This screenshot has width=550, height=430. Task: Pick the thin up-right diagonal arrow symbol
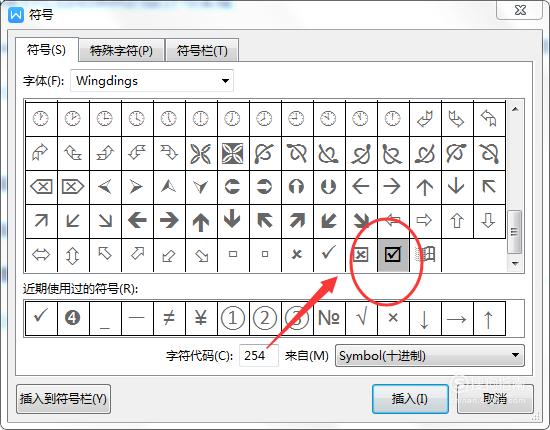pyautogui.click(x=41, y=221)
